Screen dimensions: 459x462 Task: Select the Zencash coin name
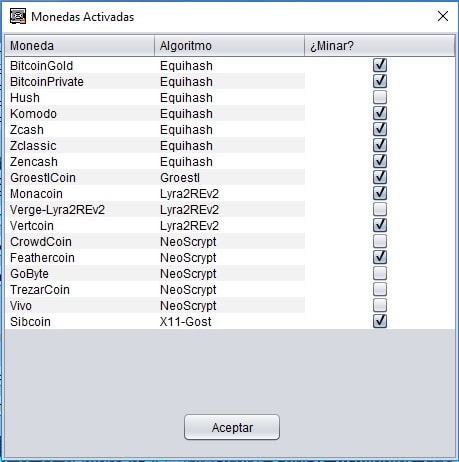point(34,162)
